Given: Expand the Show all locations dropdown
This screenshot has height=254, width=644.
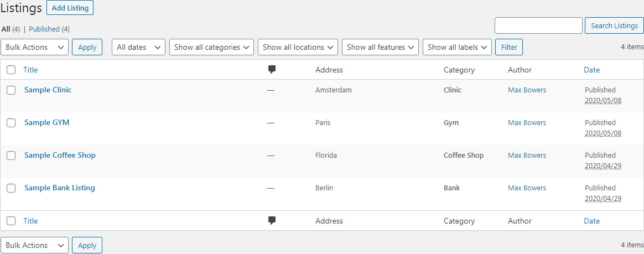Looking at the screenshot, I should 298,47.
